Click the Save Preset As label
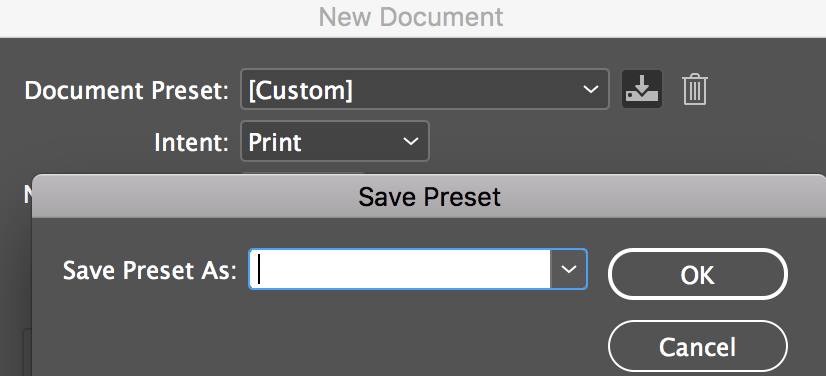Screen dimensions: 826x376 click(150, 270)
